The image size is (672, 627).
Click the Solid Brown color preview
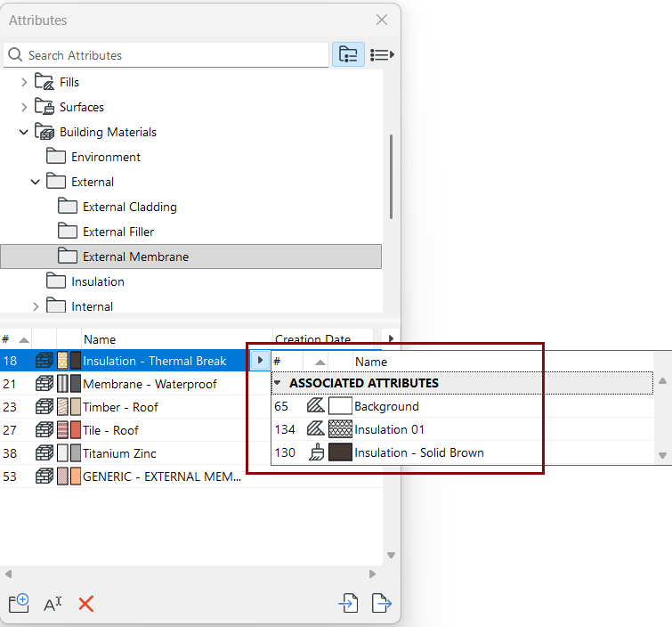point(340,452)
